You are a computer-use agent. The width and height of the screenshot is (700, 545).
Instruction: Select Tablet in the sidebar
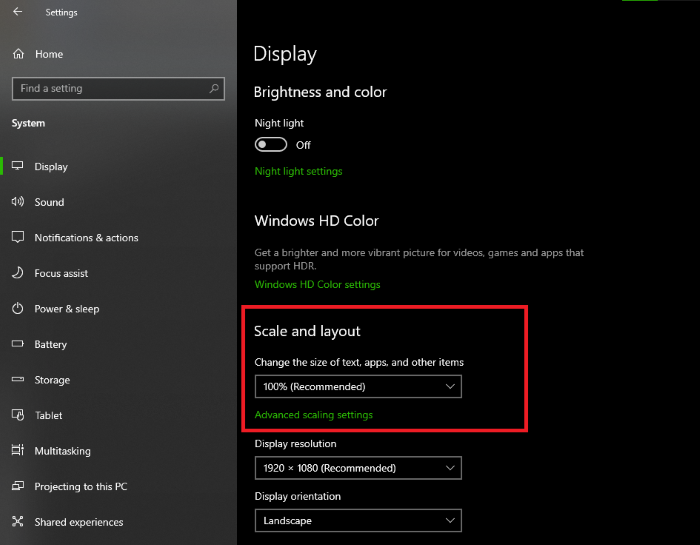pos(48,415)
